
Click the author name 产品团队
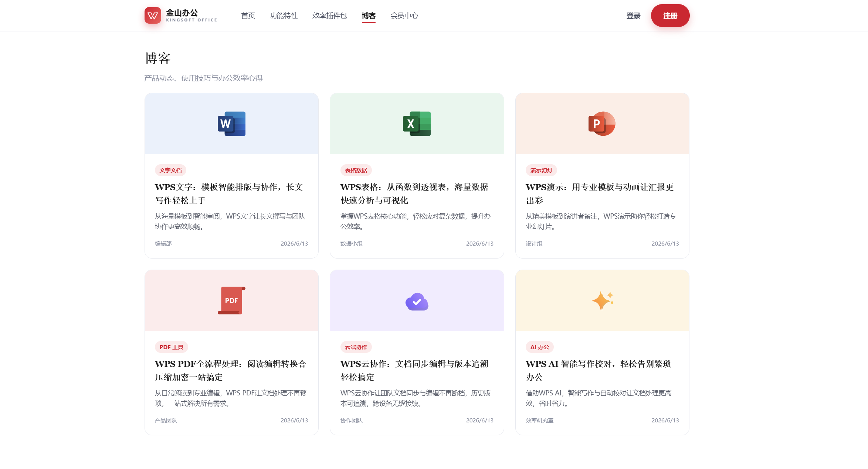pyautogui.click(x=166, y=420)
